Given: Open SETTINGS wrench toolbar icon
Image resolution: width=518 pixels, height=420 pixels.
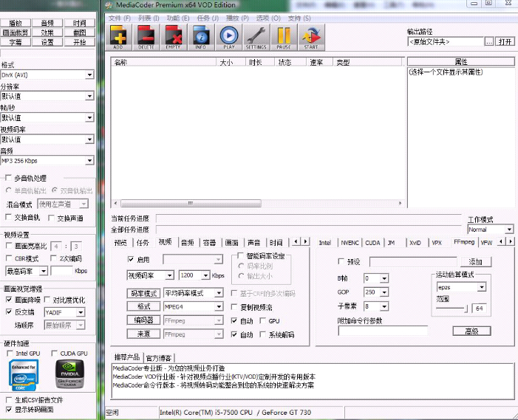Looking at the screenshot, I should [x=256, y=37].
